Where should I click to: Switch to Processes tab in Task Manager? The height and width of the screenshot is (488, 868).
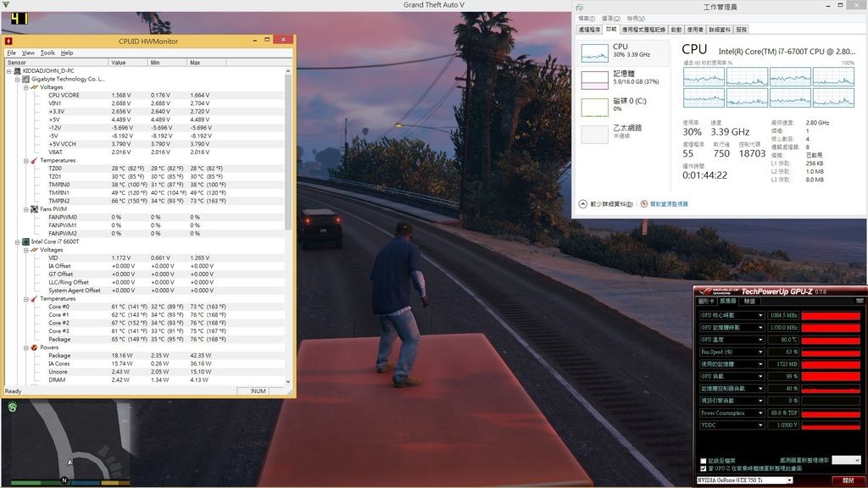(589, 30)
